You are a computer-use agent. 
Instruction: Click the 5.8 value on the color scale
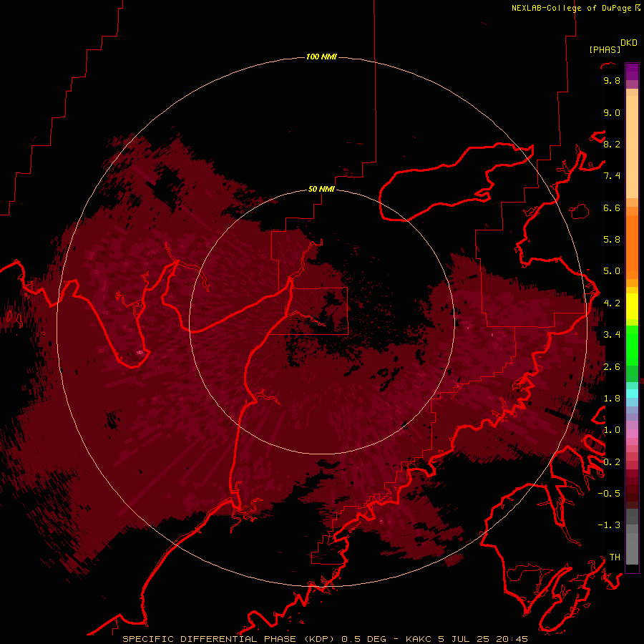[x=612, y=240]
